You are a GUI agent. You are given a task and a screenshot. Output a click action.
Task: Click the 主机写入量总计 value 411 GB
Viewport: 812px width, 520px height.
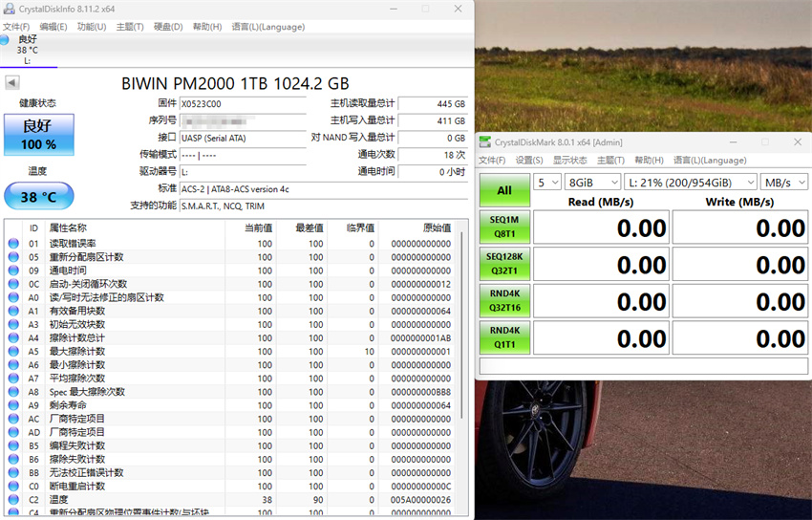pyautogui.click(x=433, y=120)
